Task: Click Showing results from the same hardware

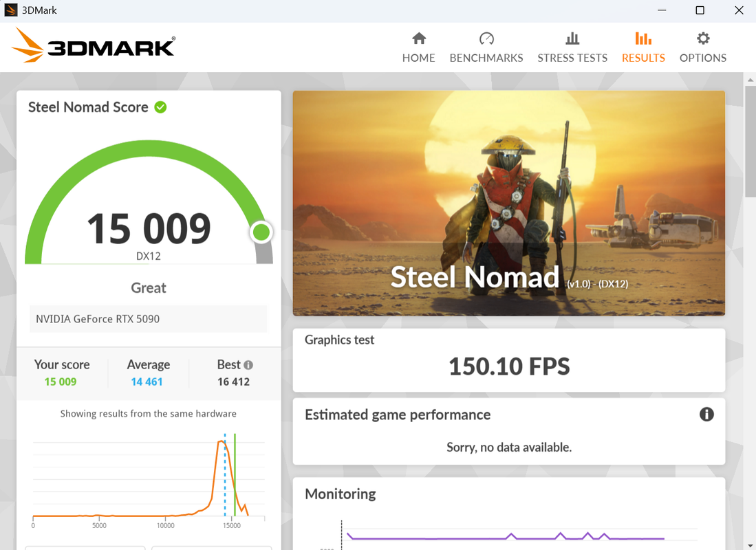Action: click(149, 414)
